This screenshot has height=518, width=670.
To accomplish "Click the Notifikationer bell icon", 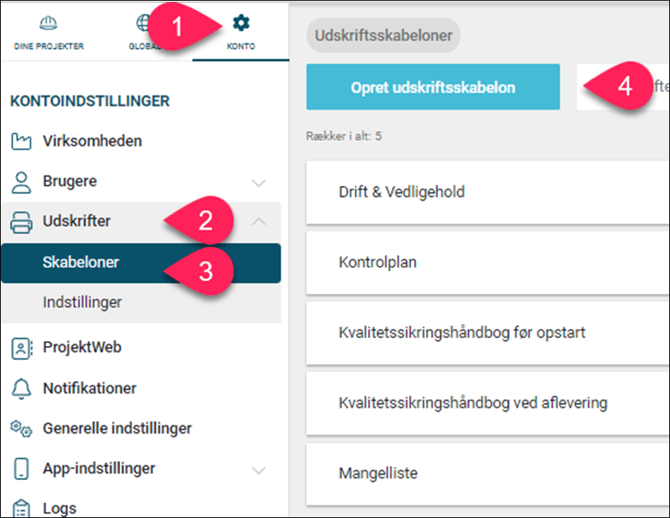I will 21,388.
